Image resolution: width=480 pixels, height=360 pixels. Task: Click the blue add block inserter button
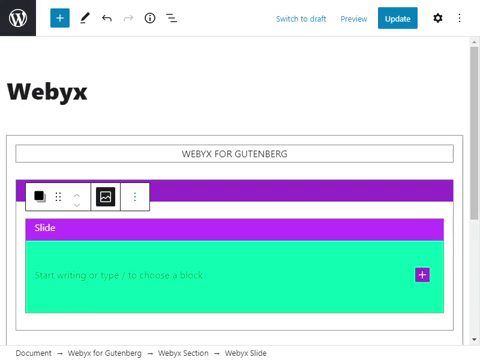tap(60, 18)
